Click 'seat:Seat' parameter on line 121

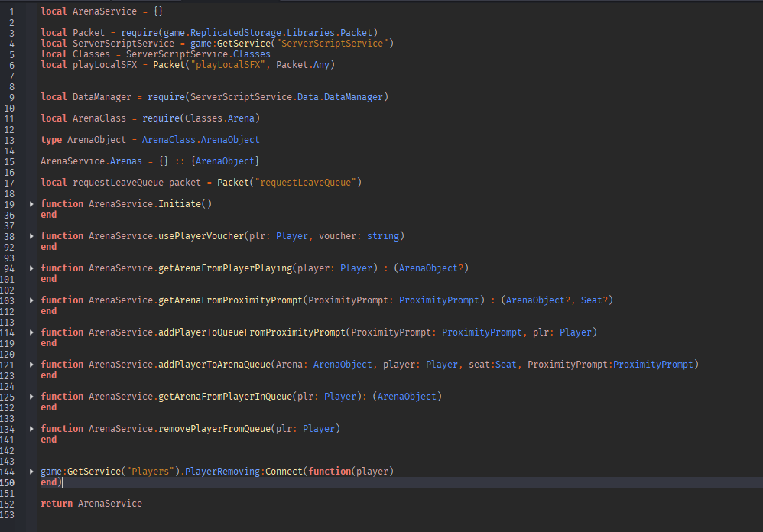(x=492, y=365)
